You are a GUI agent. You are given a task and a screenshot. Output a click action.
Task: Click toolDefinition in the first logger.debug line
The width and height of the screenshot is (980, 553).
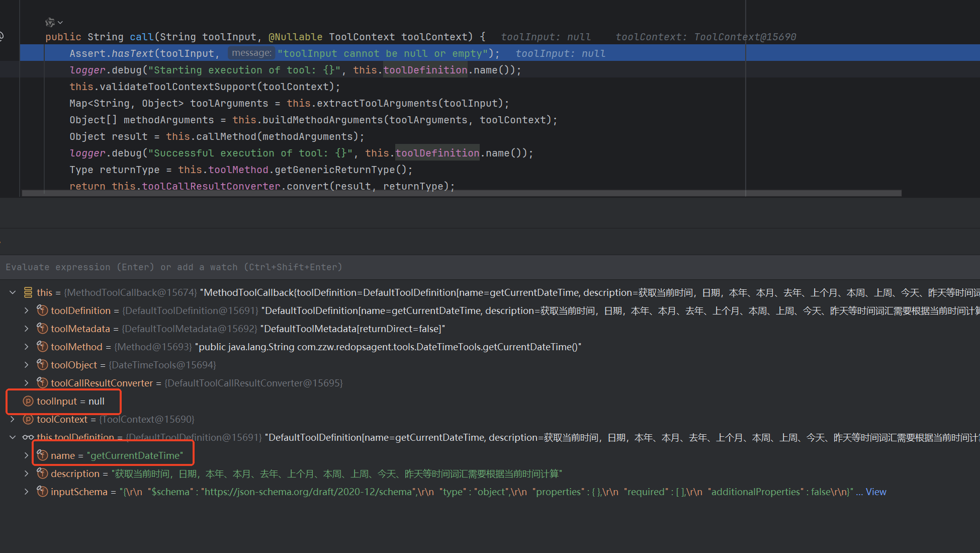click(425, 70)
